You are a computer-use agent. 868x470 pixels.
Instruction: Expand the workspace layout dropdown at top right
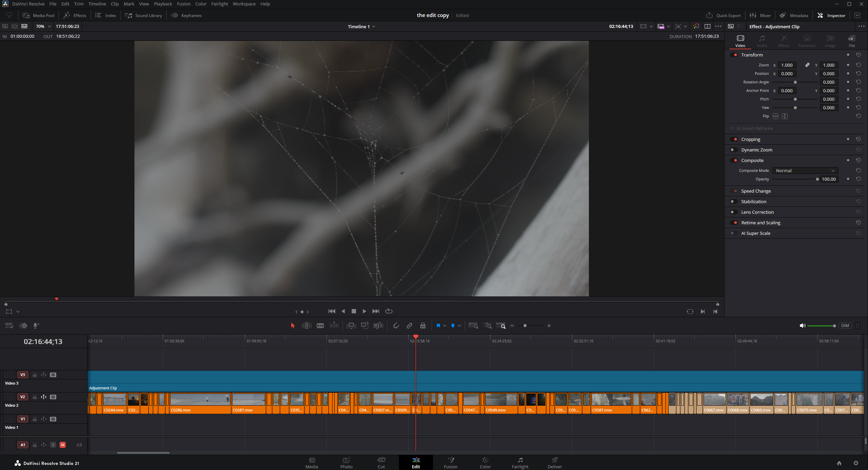[x=857, y=15]
